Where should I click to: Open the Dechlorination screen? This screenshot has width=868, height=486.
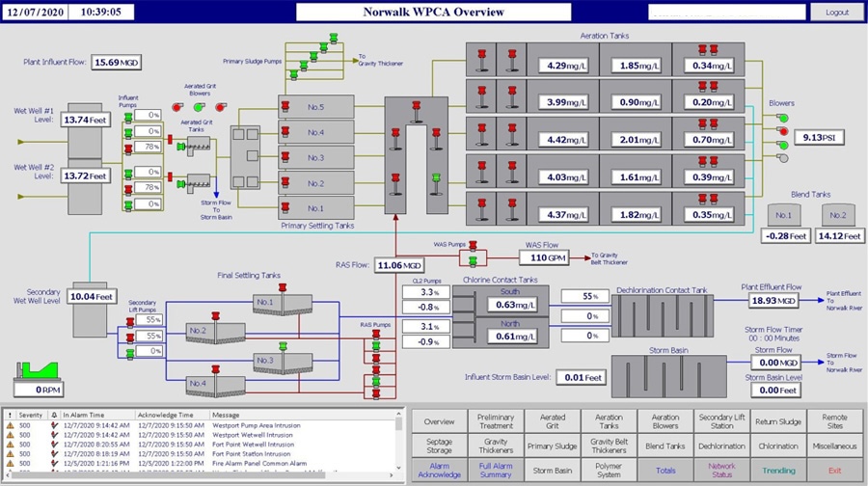721,446
